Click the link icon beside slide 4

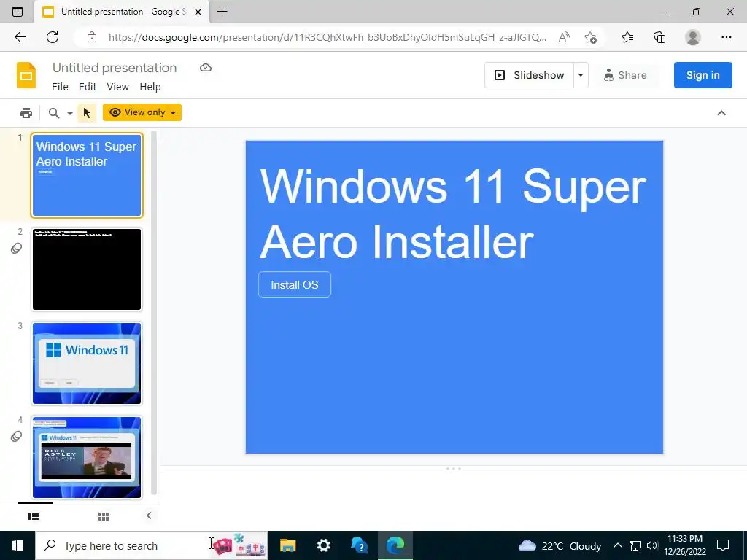[x=16, y=436]
